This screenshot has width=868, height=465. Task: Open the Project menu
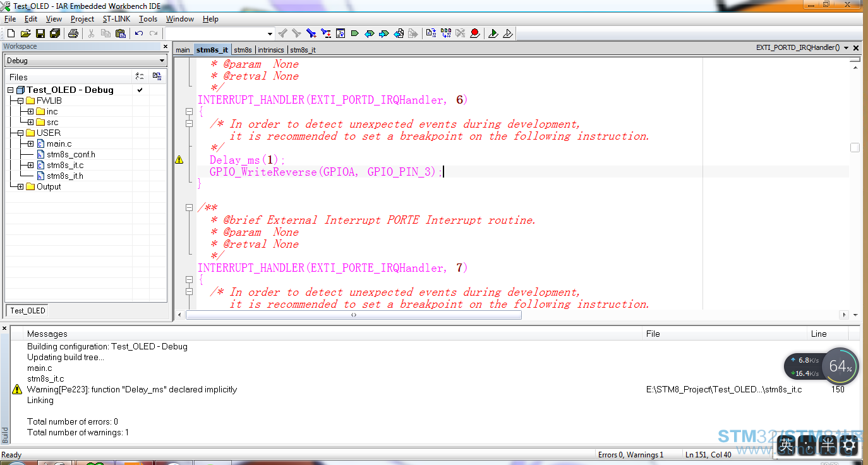pos(82,19)
